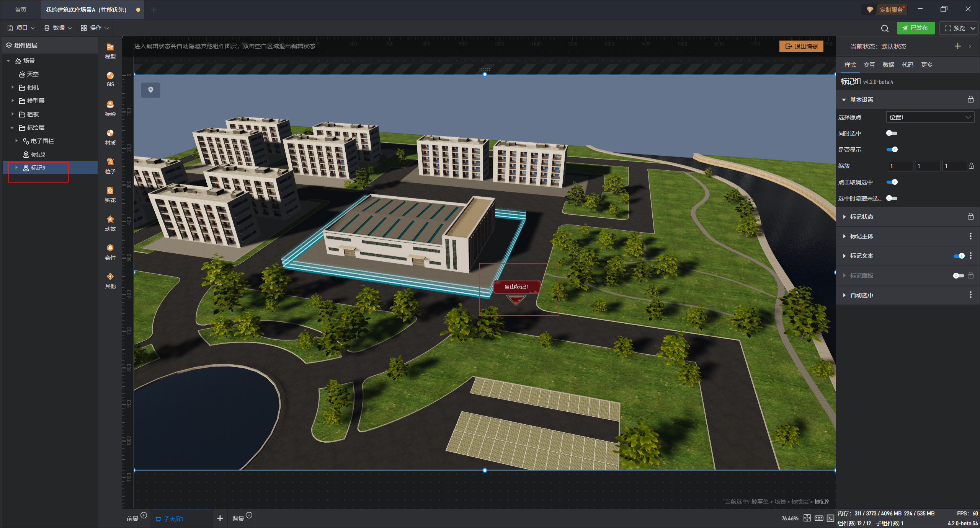The width and height of the screenshot is (980, 528).
Task: Open the 选择原点 dropdown
Action: pyautogui.click(x=930, y=117)
